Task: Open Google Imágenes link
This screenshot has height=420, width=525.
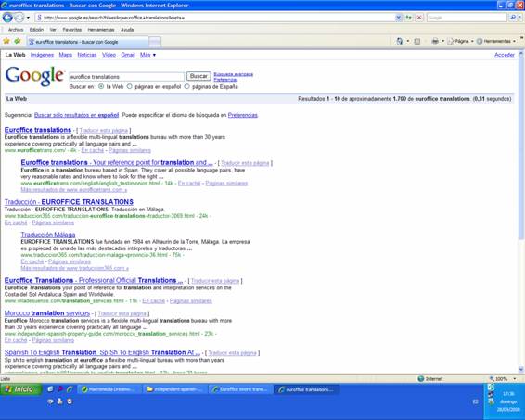Action: pyautogui.click(x=42, y=55)
